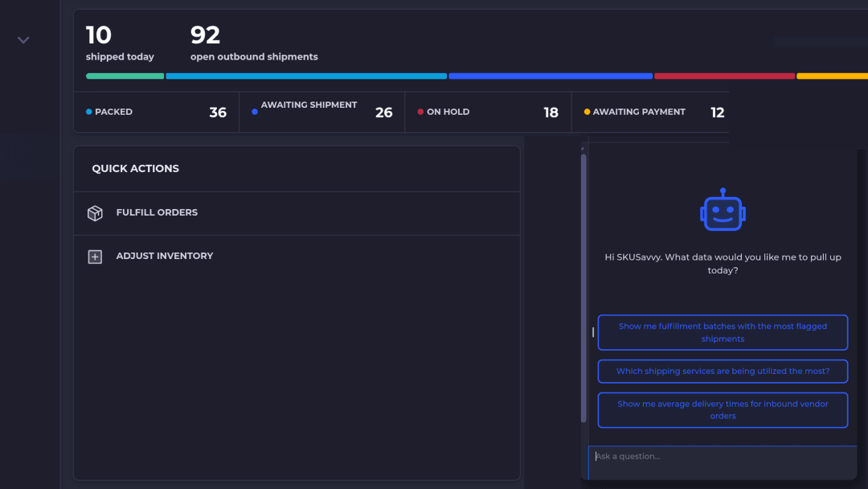Click the blue dot beside Packed
868x489 pixels.
pos(88,112)
